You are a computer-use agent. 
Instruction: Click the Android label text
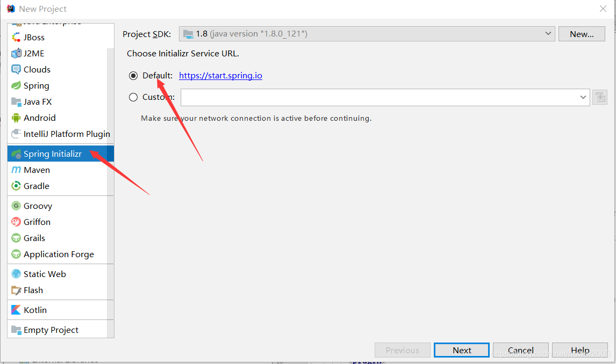pos(40,118)
